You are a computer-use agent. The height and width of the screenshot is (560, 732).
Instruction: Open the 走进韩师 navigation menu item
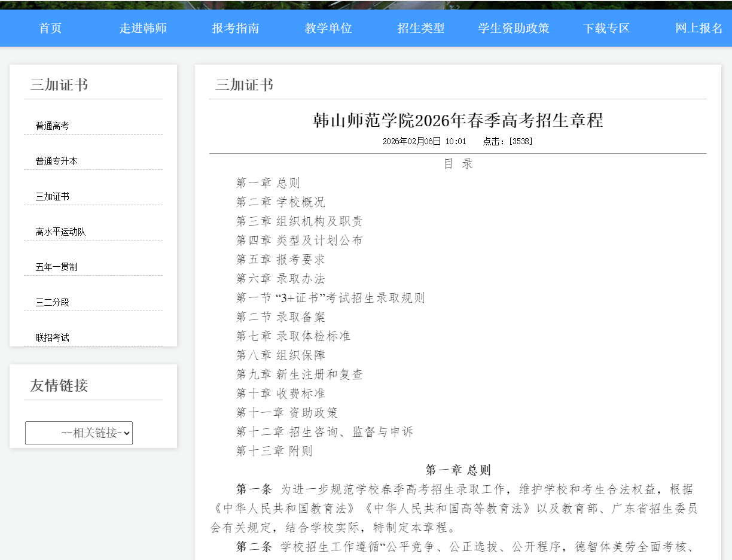point(142,28)
